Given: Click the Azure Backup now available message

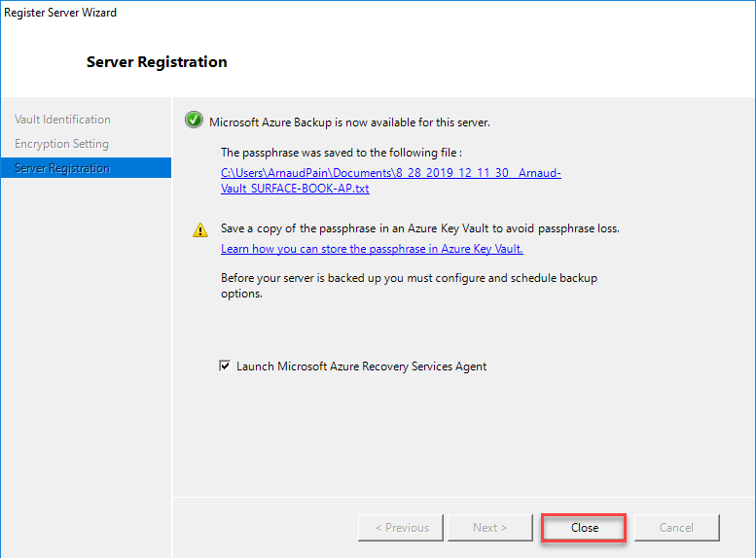Looking at the screenshot, I should (x=349, y=122).
